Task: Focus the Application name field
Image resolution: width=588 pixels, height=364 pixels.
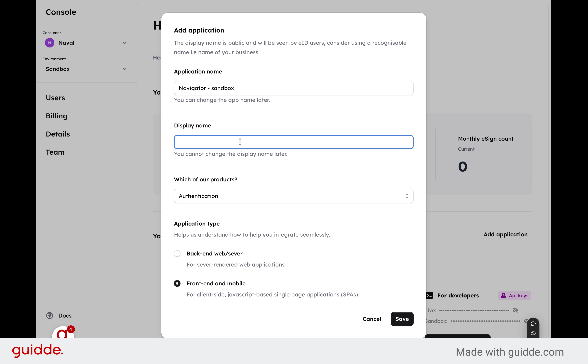Action: (x=294, y=88)
